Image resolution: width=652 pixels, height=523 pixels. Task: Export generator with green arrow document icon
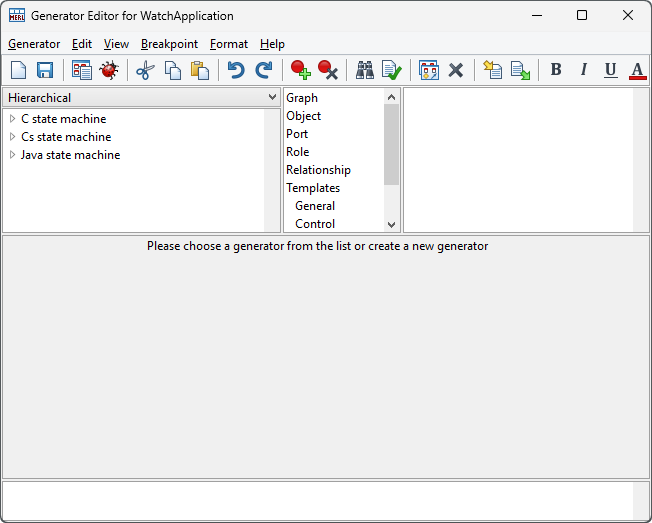point(520,70)
